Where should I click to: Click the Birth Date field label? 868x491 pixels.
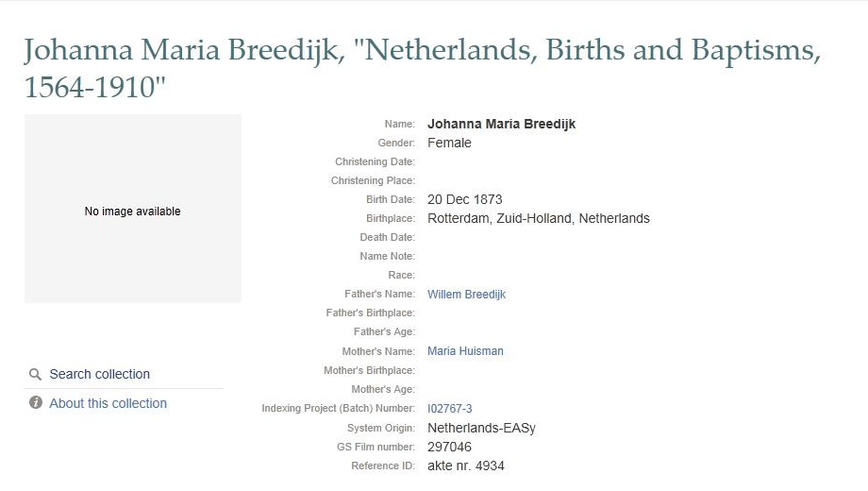[390, 200]
